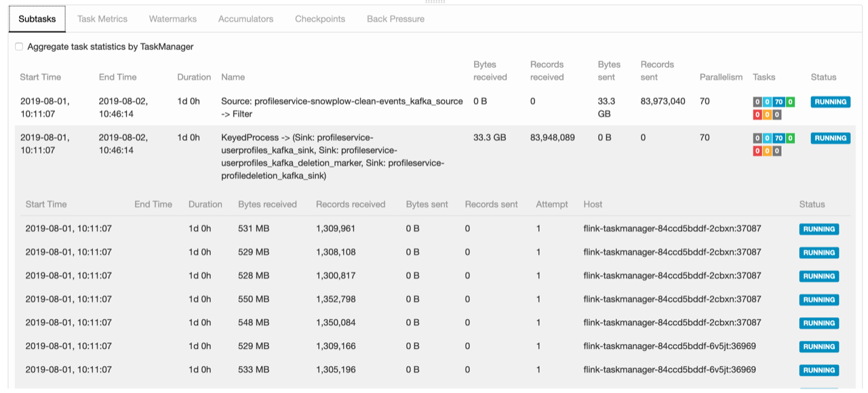868x393 pixels.
Task: Open the Back Pressure tab
Action: click(x=395, y=19)
